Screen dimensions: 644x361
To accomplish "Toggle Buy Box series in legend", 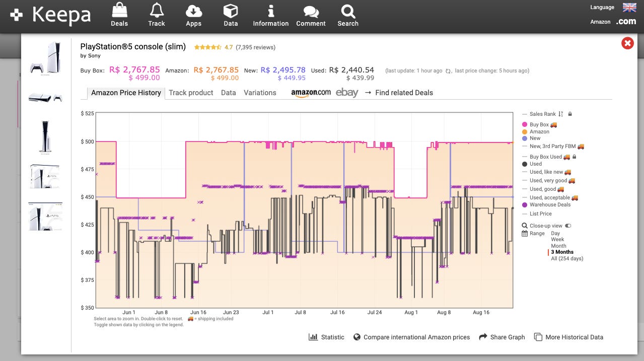I will click(x=540, y=125).
